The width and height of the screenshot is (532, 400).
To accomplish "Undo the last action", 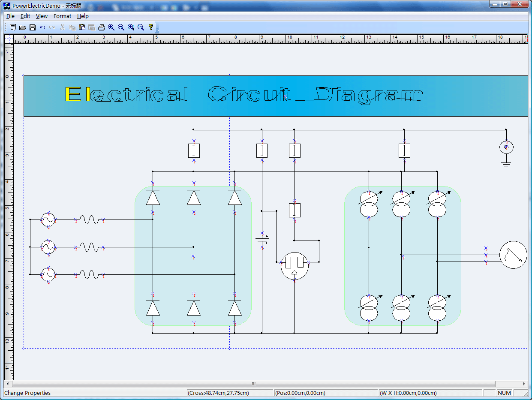I will (x=42, y=27).
